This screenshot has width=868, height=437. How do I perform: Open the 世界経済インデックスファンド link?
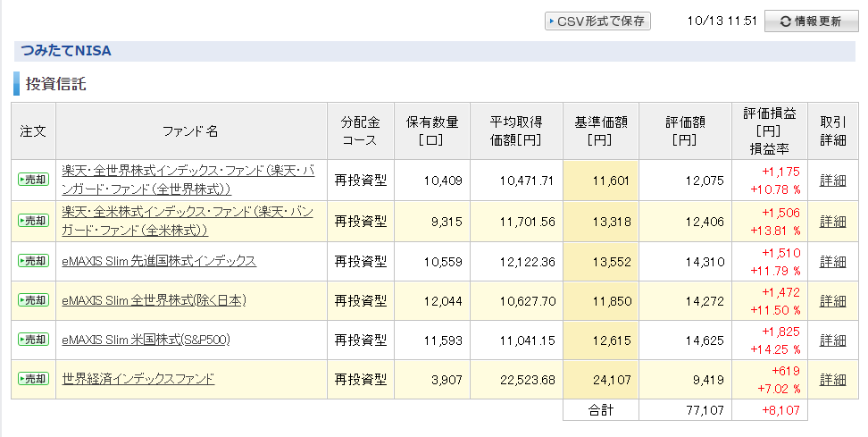tap(138, 379)
